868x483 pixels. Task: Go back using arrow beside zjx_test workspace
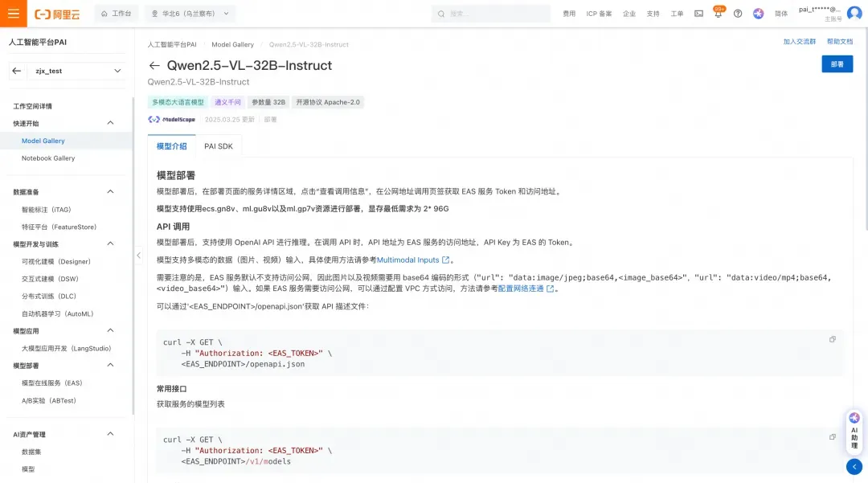click(x=17, y=71)
